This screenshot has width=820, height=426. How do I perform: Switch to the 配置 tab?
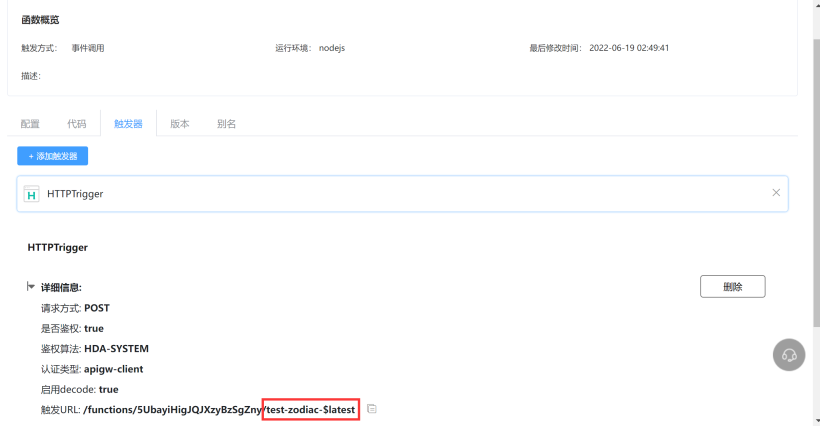point(30,124)
